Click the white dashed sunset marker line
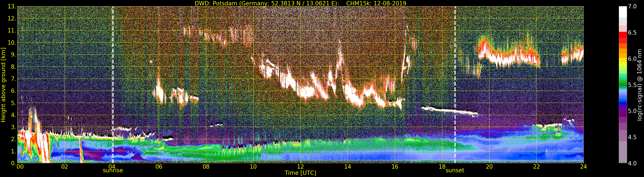 click(x=455, y=85)
